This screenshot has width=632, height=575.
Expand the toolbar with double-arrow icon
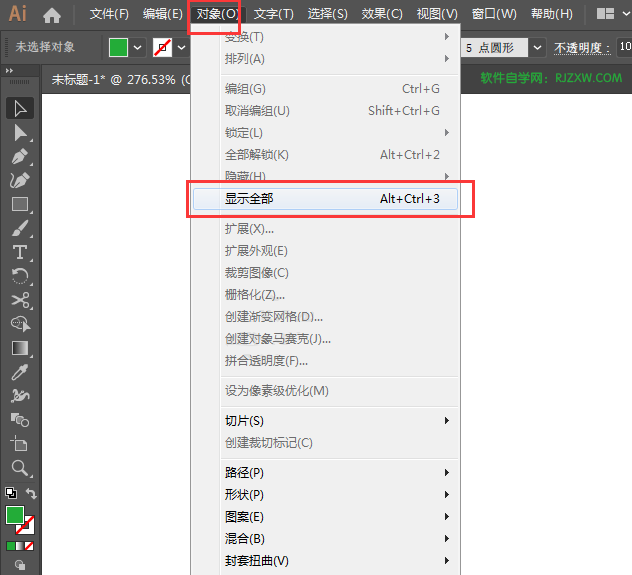(9, 71)
